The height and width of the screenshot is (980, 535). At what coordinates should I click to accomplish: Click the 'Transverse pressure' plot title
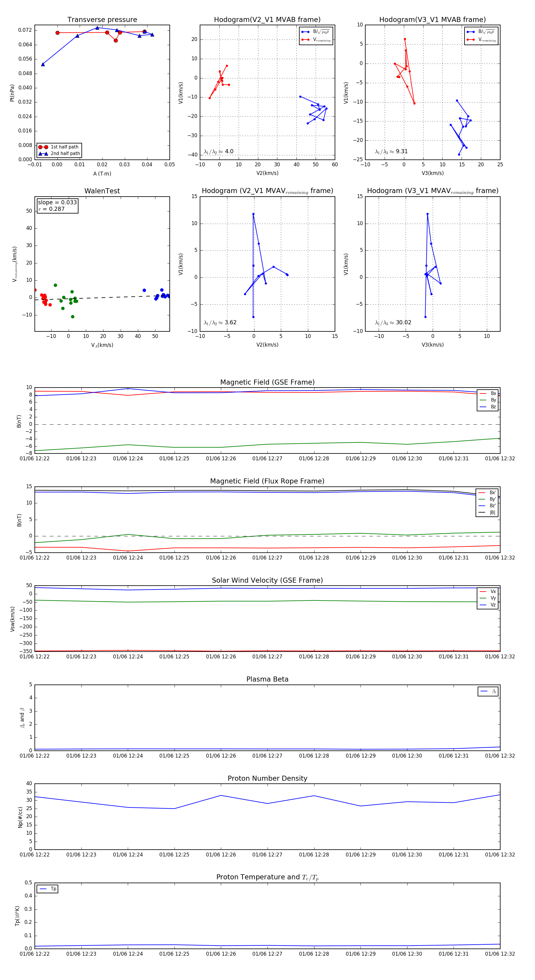[102, 20]
